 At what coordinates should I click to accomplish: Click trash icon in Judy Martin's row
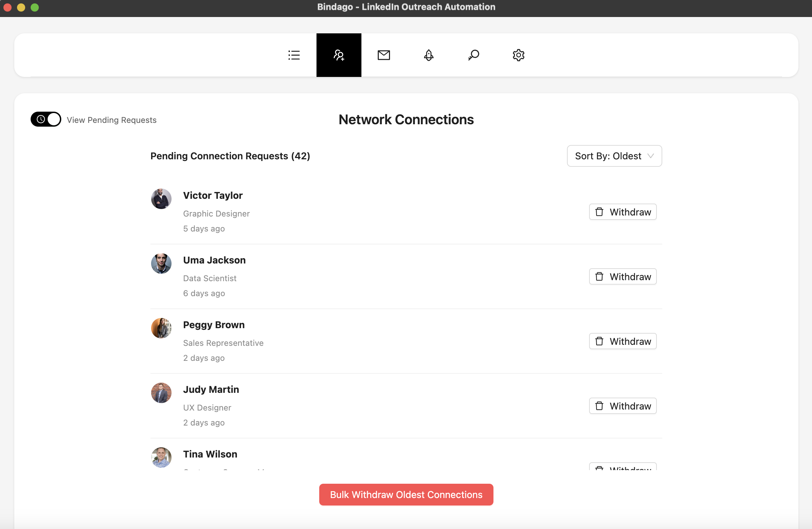599,406
